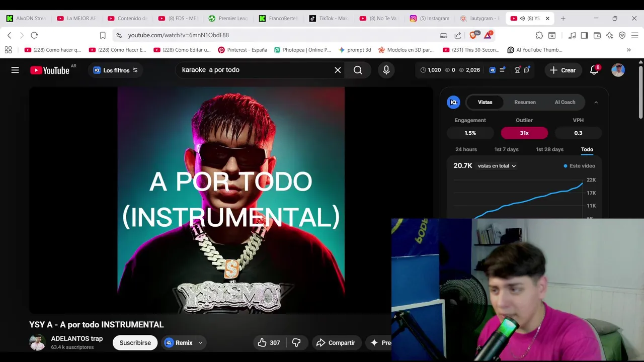Image resolution: width=644 pixels, height=362 pixels.
Task: Open the account avatar menu
Action: pyautogui.click(x=618, y=70)
